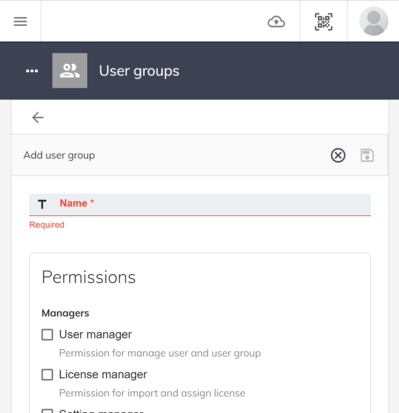
Task: Cancel adding user group with X icon
Action: [338, 155]
